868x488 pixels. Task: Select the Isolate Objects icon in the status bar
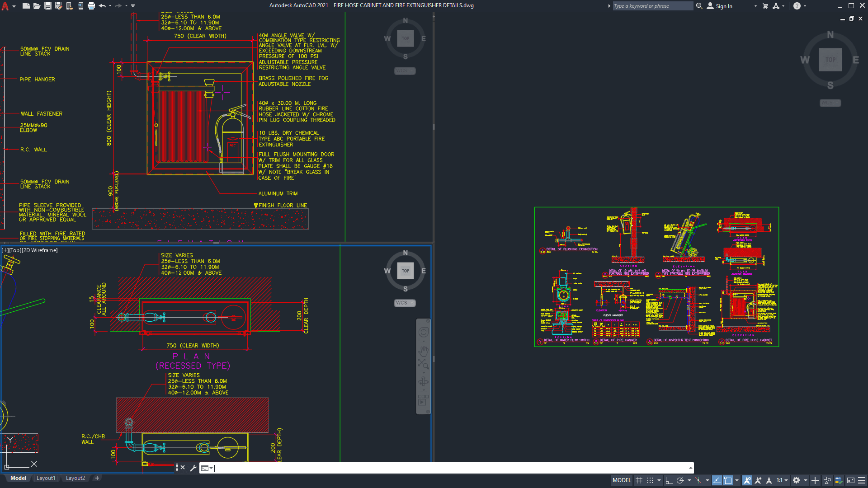pyautogui.click(x=827, y=480)
